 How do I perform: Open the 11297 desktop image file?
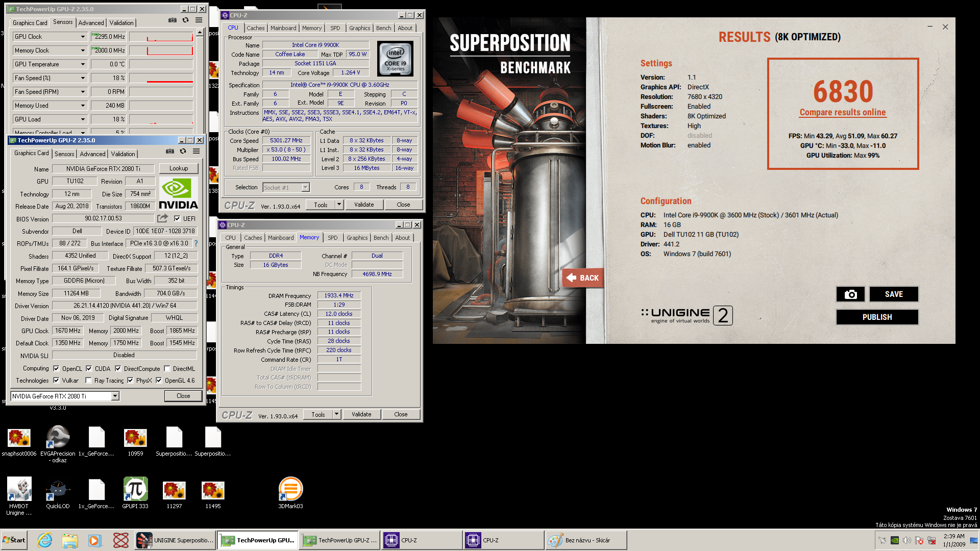click(174, 494)
